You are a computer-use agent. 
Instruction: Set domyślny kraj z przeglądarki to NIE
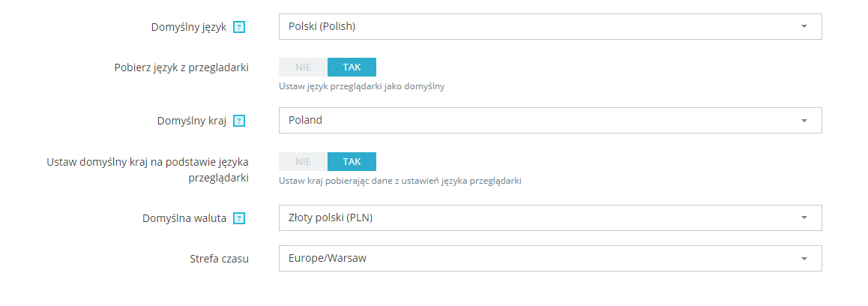[x=303, y=161]
